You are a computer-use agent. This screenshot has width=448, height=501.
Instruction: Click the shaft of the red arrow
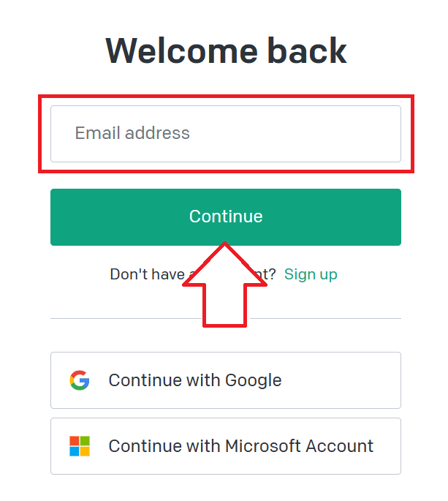(224, 305)
